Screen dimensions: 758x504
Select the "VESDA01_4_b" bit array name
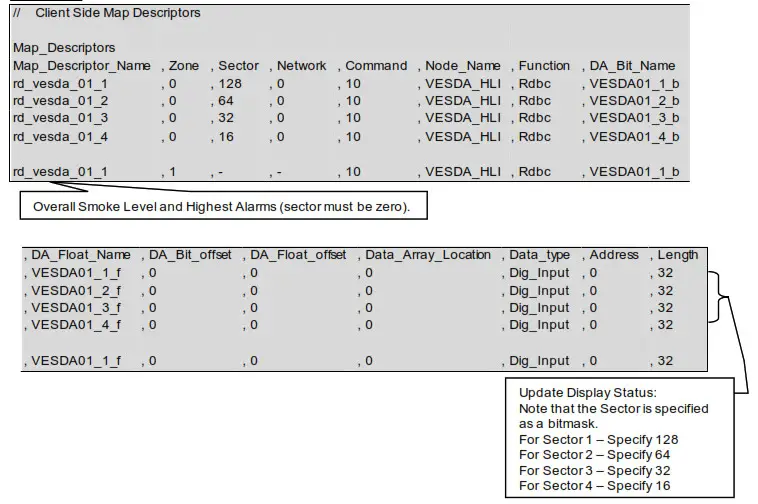click(634, 137)
